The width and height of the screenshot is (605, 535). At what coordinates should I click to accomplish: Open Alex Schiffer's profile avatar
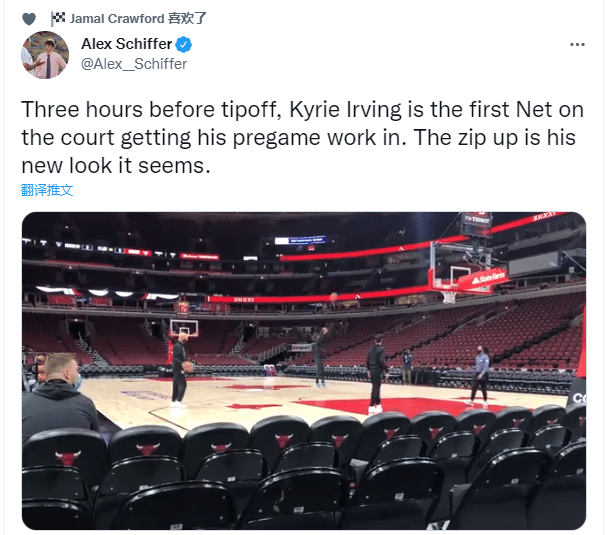(45, 55)
